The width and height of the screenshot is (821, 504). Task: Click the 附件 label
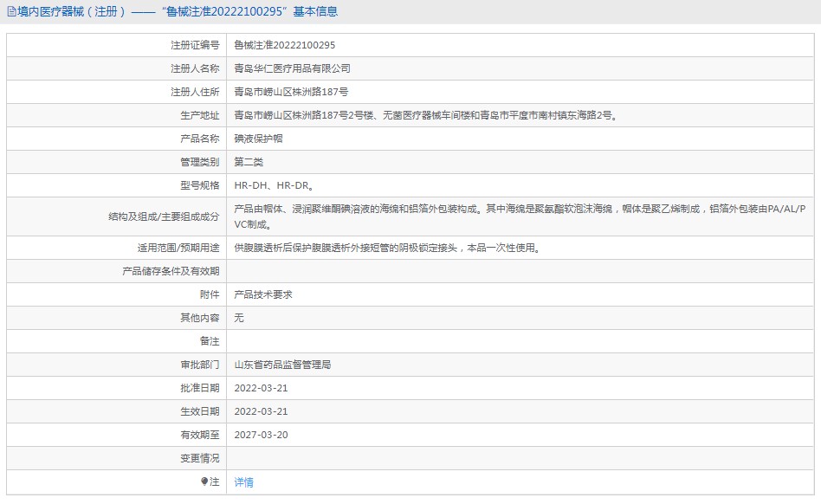210,294
